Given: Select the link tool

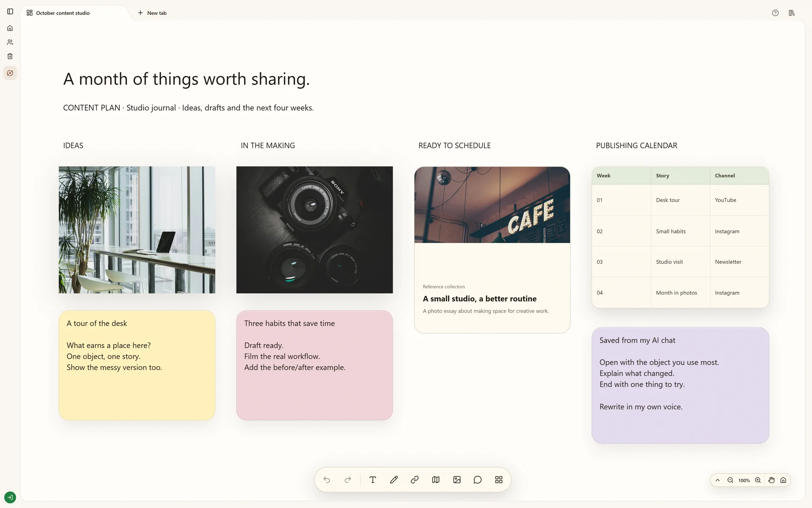Looking at the screenshot, I should (x=414, y=480).
